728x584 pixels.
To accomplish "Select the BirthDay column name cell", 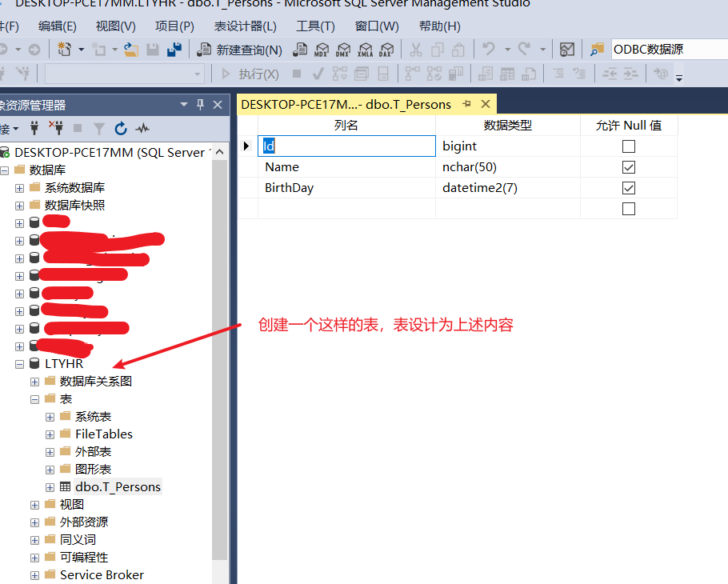I will (x=346, y=188).
